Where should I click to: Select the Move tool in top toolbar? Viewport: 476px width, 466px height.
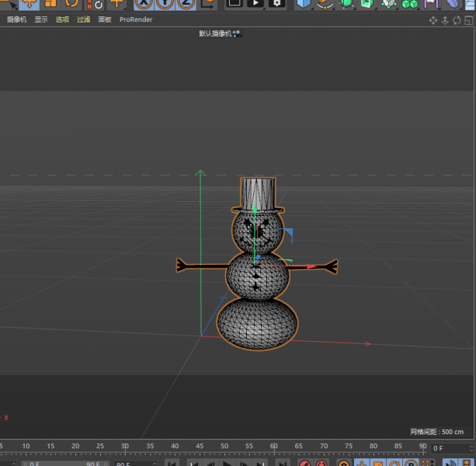coord(30,4)
